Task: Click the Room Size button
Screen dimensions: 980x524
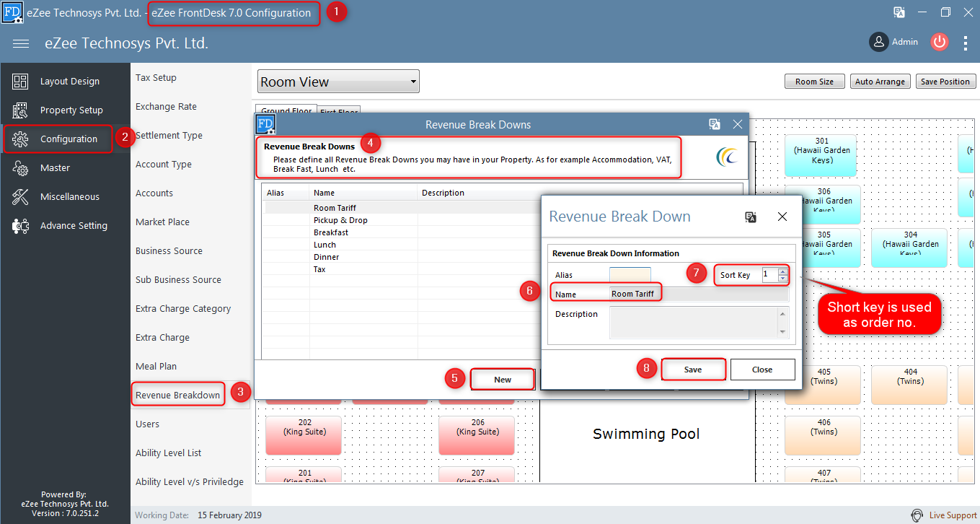Action: point(814,82)
